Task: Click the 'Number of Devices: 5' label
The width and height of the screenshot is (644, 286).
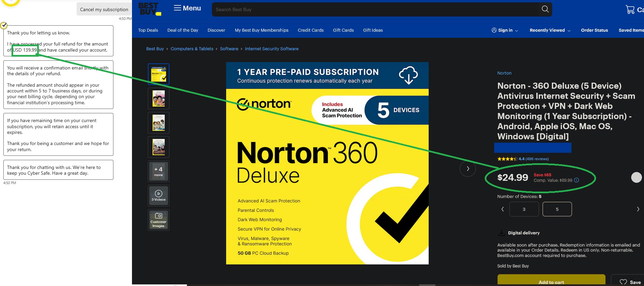Action: point(519,196)
